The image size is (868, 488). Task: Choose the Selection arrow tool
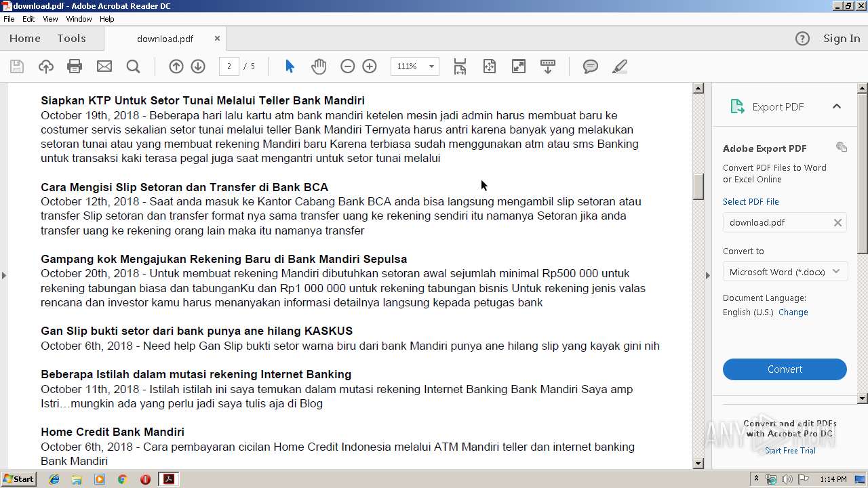tap(290, 66)
